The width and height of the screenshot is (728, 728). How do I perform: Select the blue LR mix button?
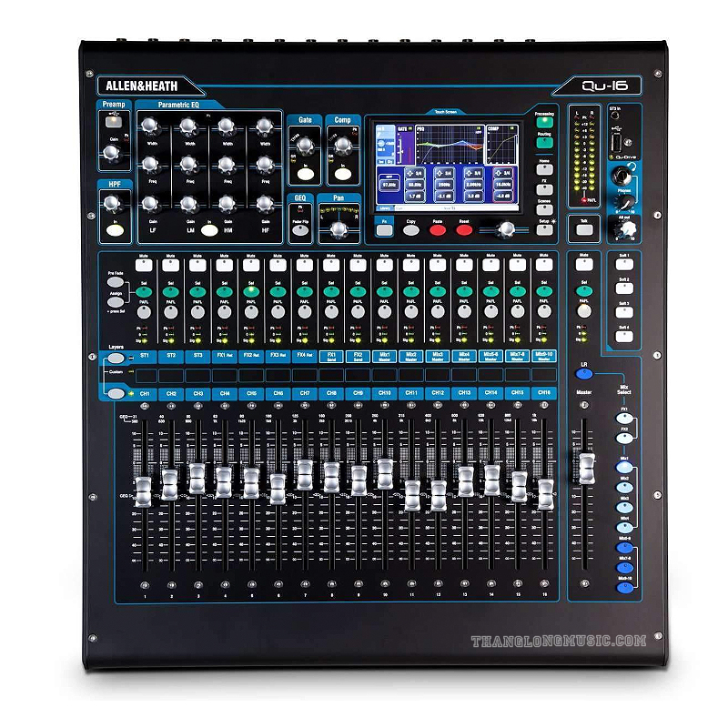point(583,373)
